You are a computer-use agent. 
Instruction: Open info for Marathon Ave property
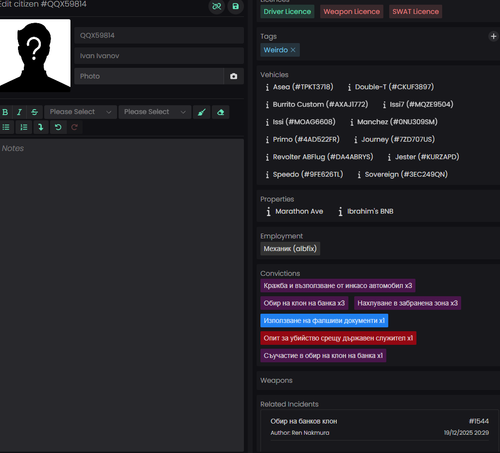coord(268,212)
